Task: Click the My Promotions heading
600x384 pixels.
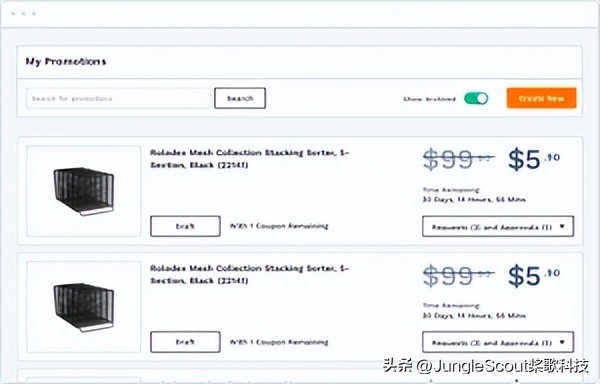Action: [x=66, y=62]
